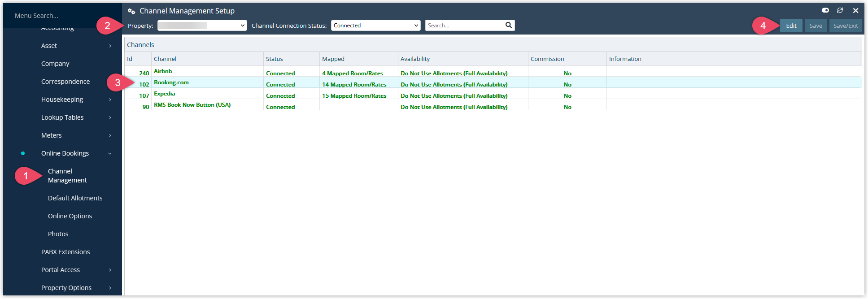Select the Airbnb channel row
The height and width of the screenshot is (299, 868).
493,71
